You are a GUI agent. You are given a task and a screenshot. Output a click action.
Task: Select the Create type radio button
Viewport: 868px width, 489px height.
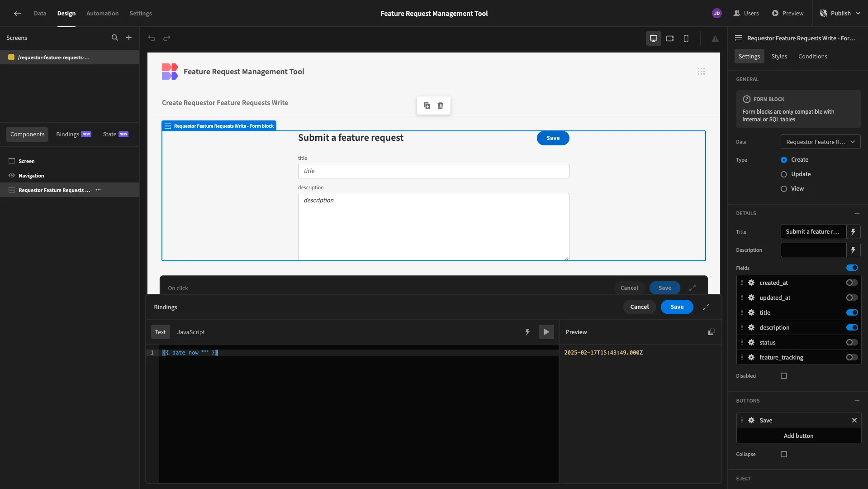coord(784,160)
